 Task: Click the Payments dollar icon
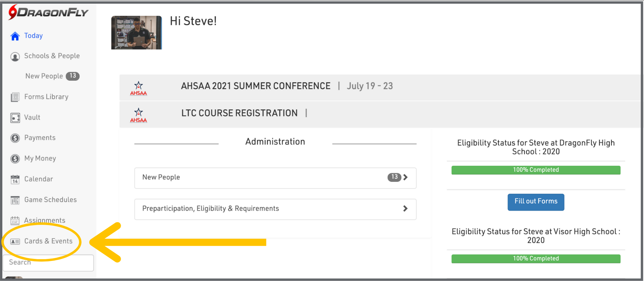tap(15, 138)
